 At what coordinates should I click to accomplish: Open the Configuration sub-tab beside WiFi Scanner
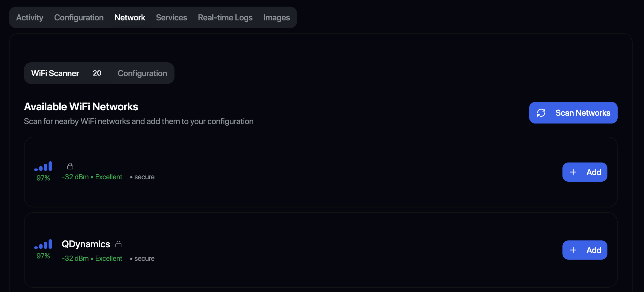(142, 73)
